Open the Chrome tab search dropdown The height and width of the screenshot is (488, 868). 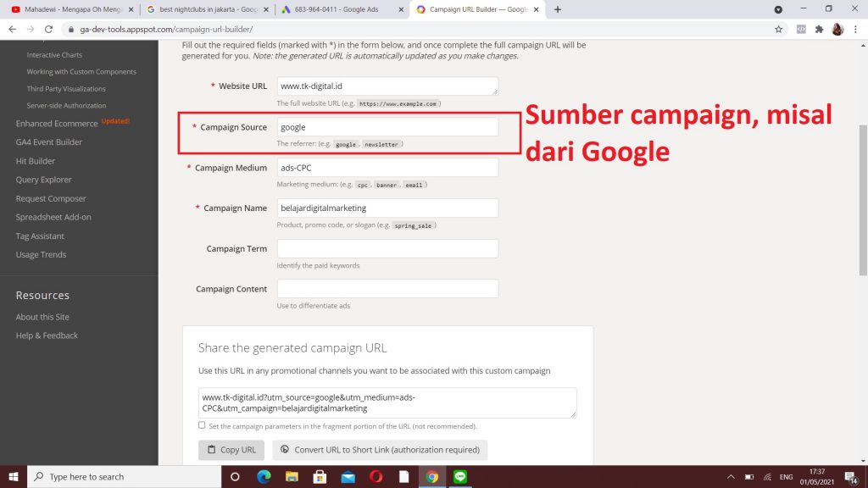tap(778, 9)
